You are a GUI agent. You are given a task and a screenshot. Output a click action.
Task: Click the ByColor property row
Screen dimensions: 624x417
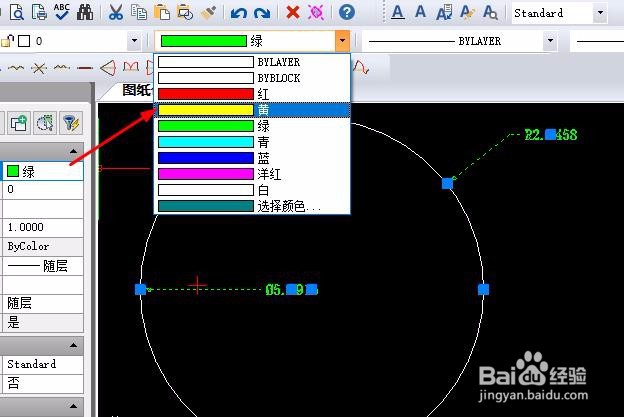43,247
